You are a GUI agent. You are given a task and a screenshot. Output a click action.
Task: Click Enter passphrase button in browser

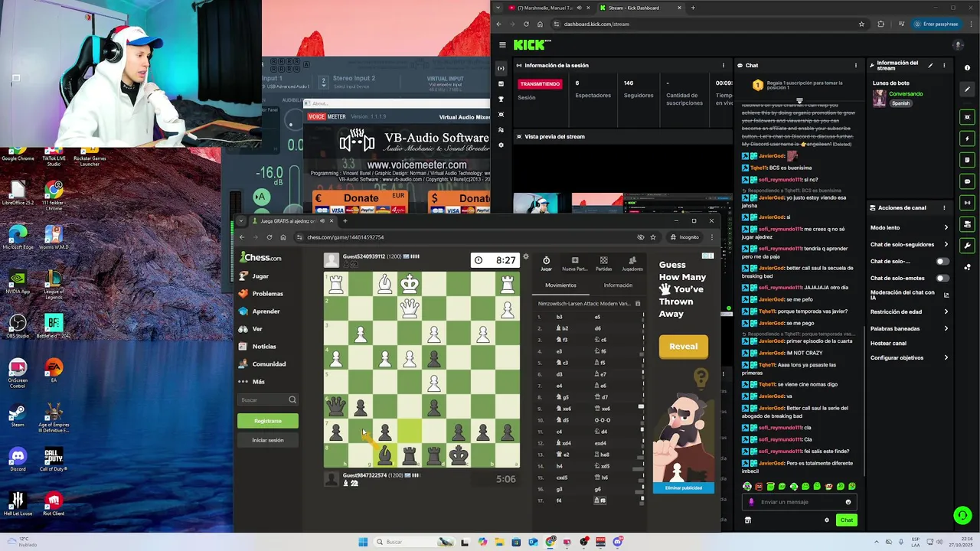936,24
